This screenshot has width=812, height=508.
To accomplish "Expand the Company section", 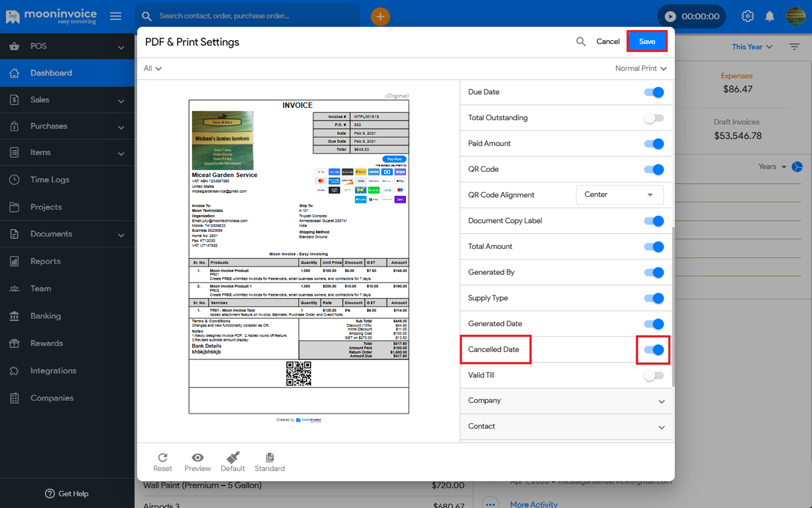I will [x=566, y=401].
